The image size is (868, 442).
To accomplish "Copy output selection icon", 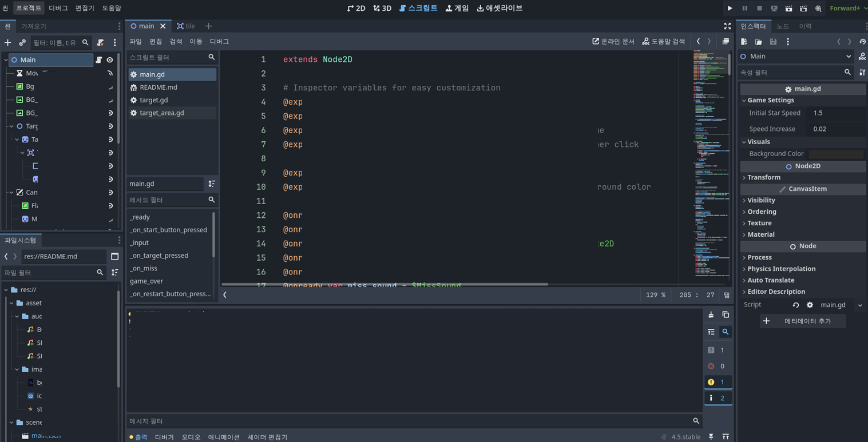I will 726,315.
